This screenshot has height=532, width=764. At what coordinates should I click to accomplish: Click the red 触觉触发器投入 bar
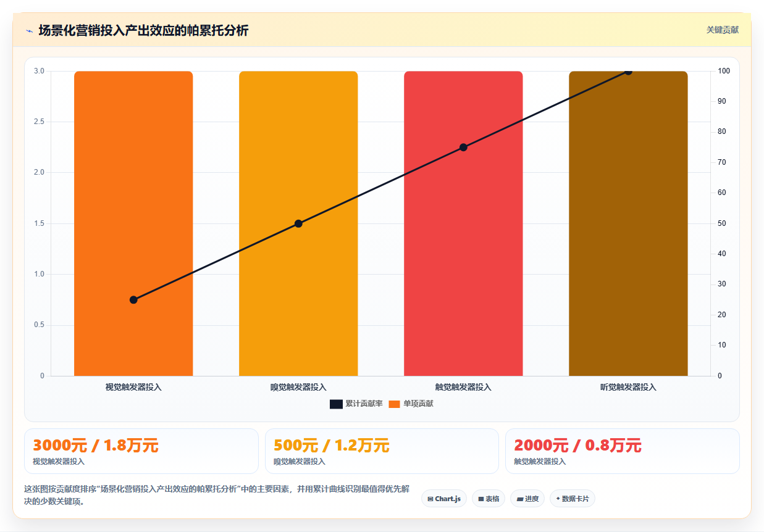click(x=463, y=223)
